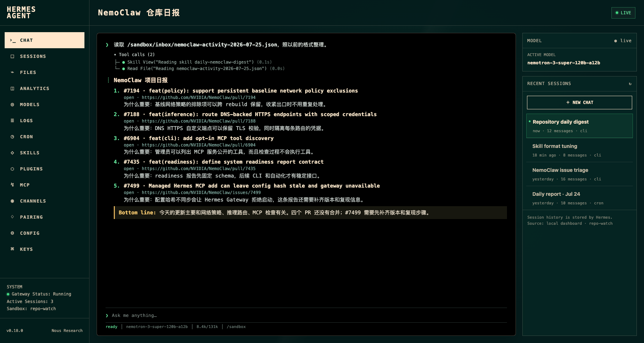
Task: Click the Logs sidebar icon
Action: coord(13,121)
